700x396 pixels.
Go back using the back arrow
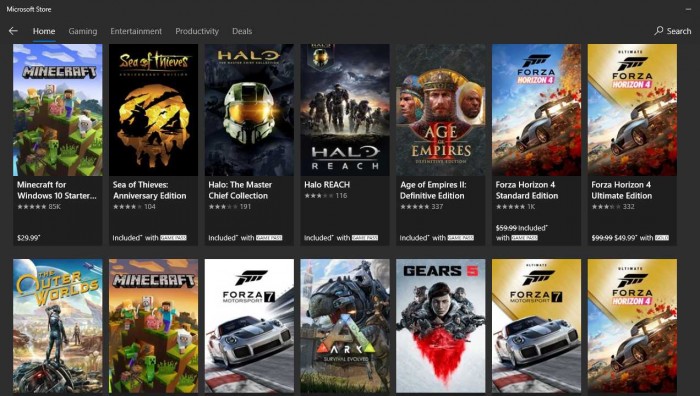click(x=13, y=31)
